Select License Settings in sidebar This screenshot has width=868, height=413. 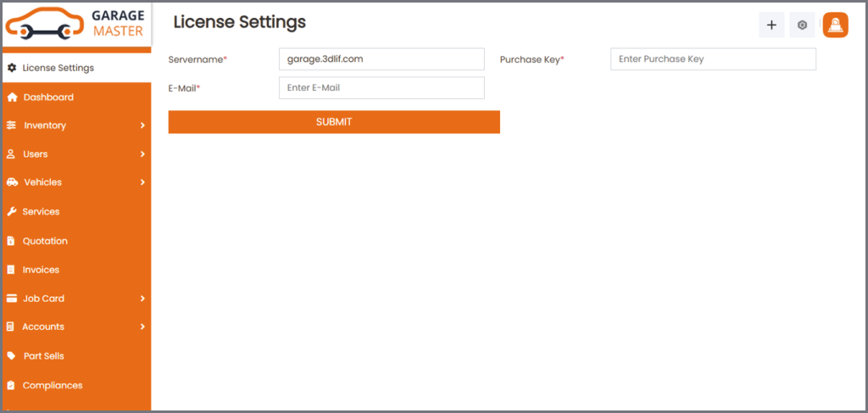(58, 68)
